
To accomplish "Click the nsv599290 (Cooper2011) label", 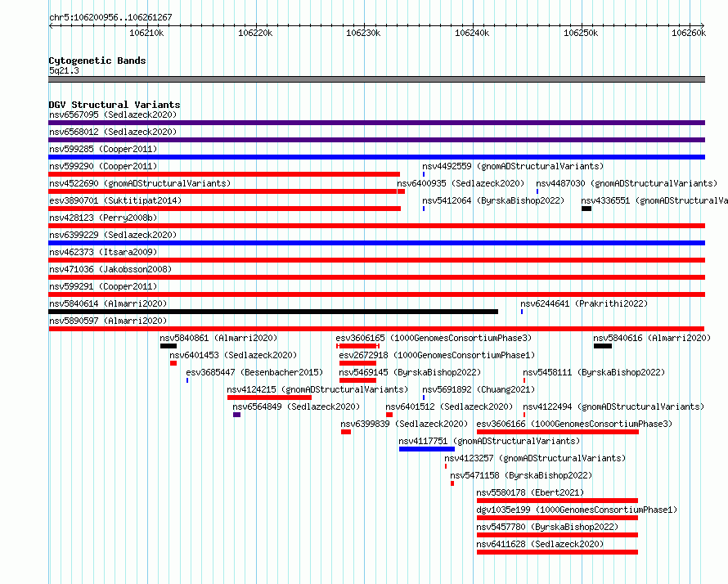I will pyautogui.click(x=103, y=166).
